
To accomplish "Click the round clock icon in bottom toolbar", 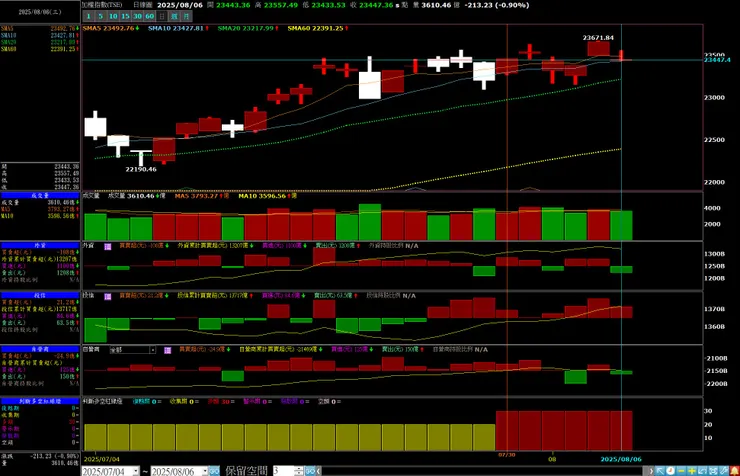I will coord(670,471).
